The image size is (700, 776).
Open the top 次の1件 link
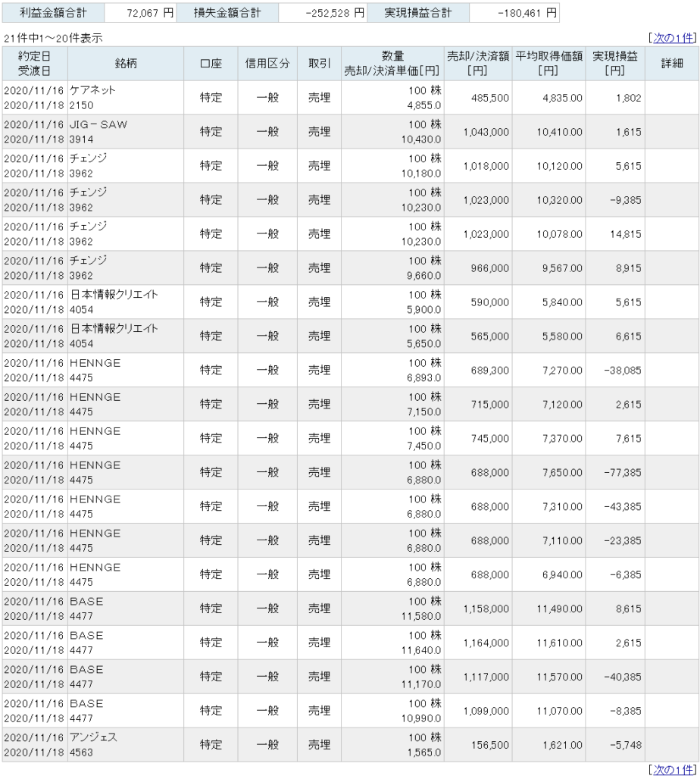673,38
